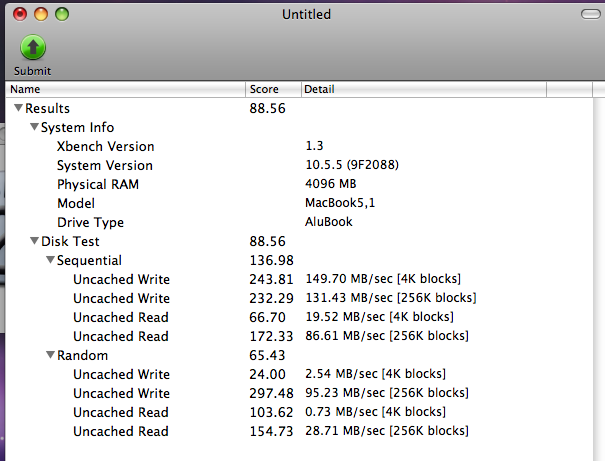The width and height of the screenshot is (605, 461).
Task: Click detail 0.73 MB/sec [4K blocks]
Action: click(x=375, y=412)
